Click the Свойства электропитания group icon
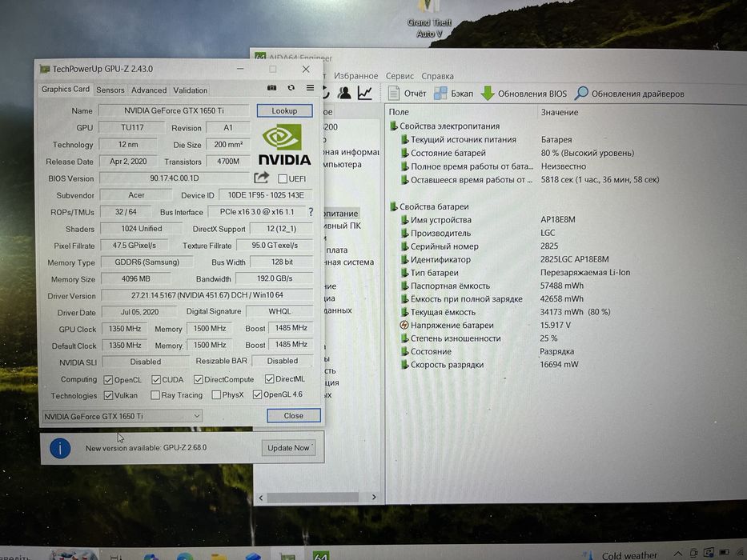 393,126
